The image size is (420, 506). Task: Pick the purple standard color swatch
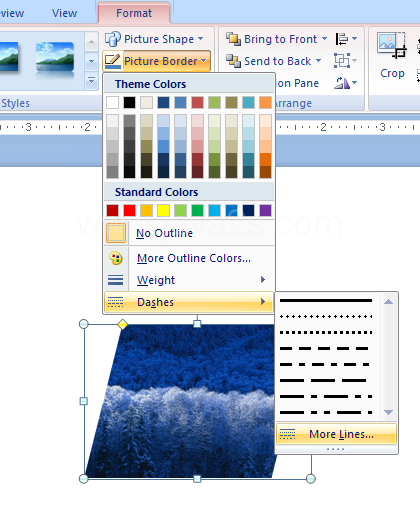pyautogui.click(x=265, y=211)
